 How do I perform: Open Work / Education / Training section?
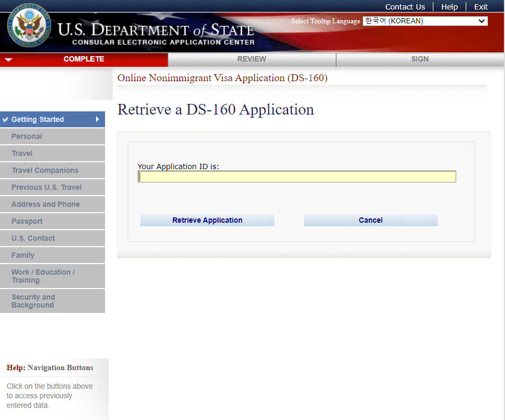(x=53, y=276)
